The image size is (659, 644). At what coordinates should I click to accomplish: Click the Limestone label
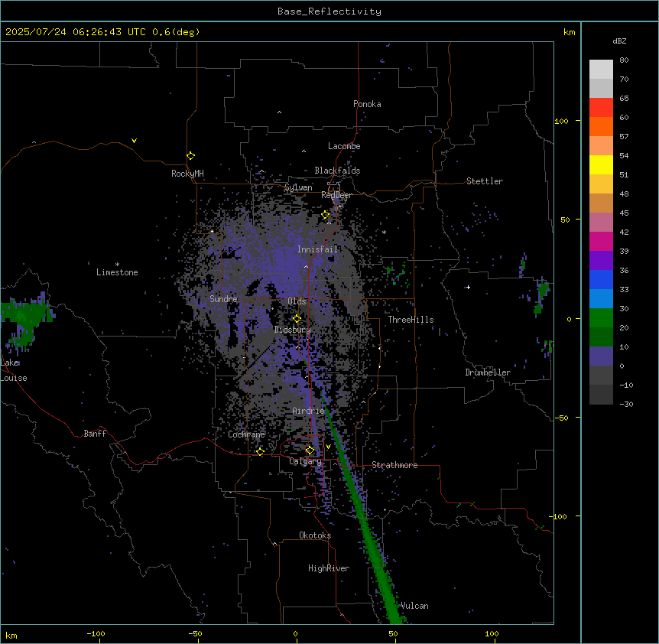[117, 272]
